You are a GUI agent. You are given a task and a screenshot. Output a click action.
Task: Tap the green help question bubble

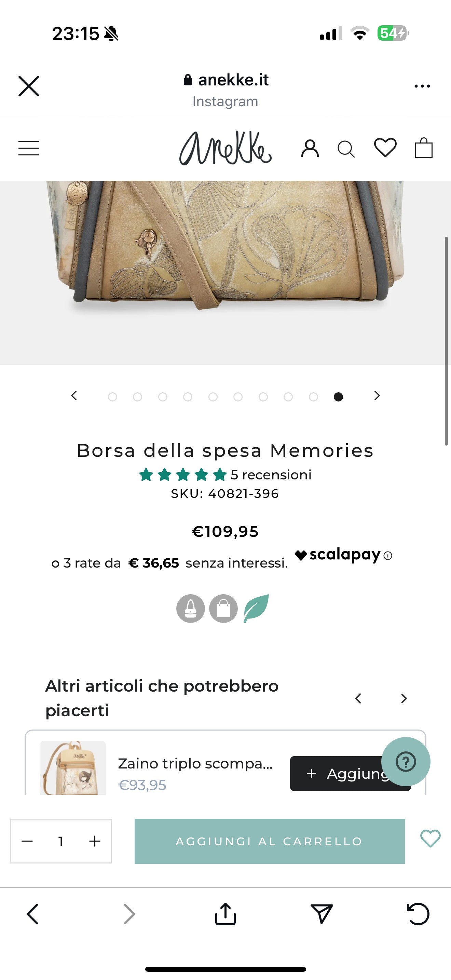[406, 761]
